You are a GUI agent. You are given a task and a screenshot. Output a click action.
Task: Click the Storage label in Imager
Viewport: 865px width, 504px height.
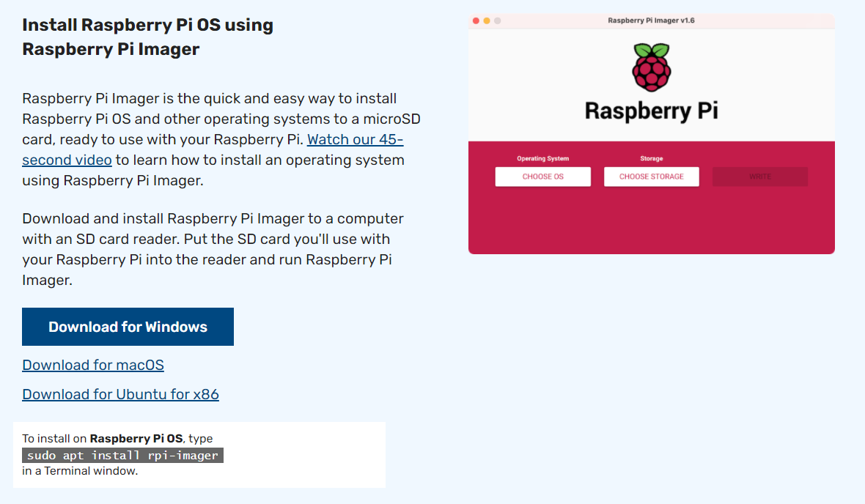[652, 158]
